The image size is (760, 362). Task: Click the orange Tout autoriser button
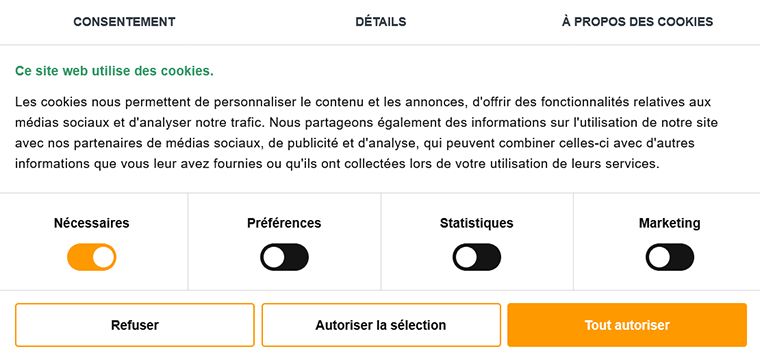[627, 325]
